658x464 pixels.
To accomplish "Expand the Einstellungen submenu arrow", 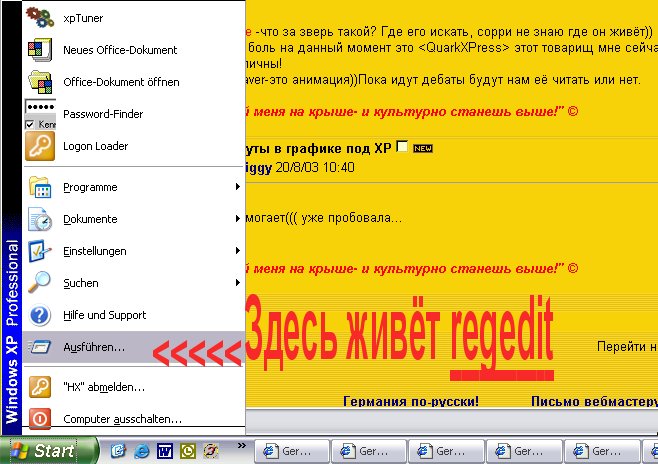I will [x=237, y=251].
